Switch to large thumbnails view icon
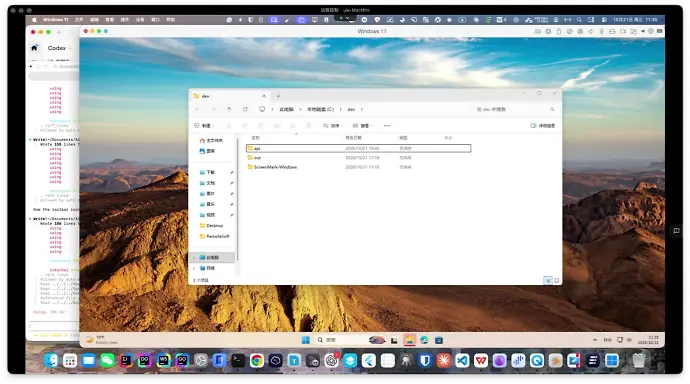This screenshot has width=690, height=384. (556, 280)
